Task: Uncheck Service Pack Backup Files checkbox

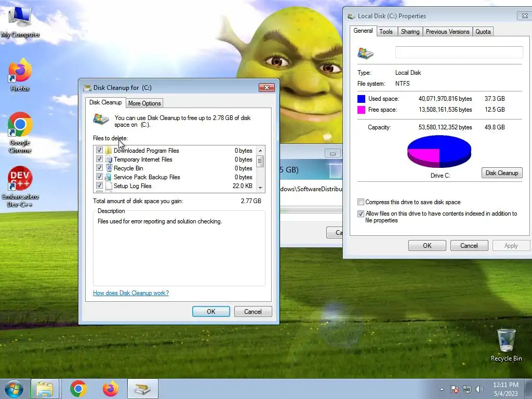Action: [99, 177]
